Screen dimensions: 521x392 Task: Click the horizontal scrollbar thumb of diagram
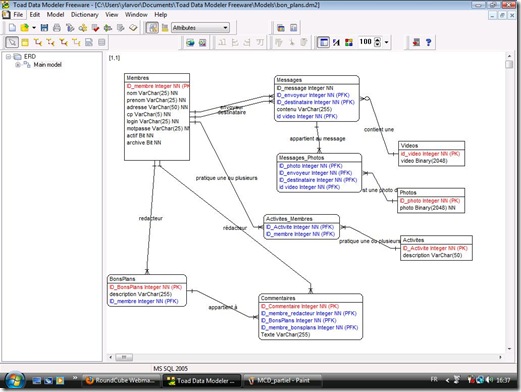click(x=124, y=357)
